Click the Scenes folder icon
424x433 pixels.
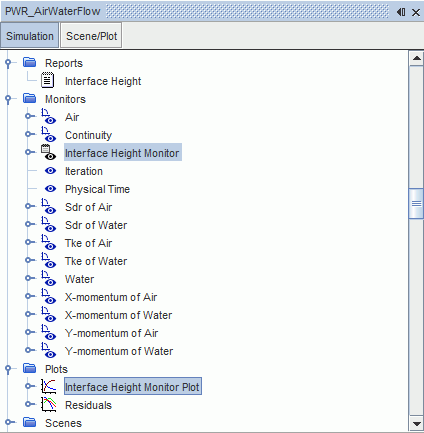[30, 422]
